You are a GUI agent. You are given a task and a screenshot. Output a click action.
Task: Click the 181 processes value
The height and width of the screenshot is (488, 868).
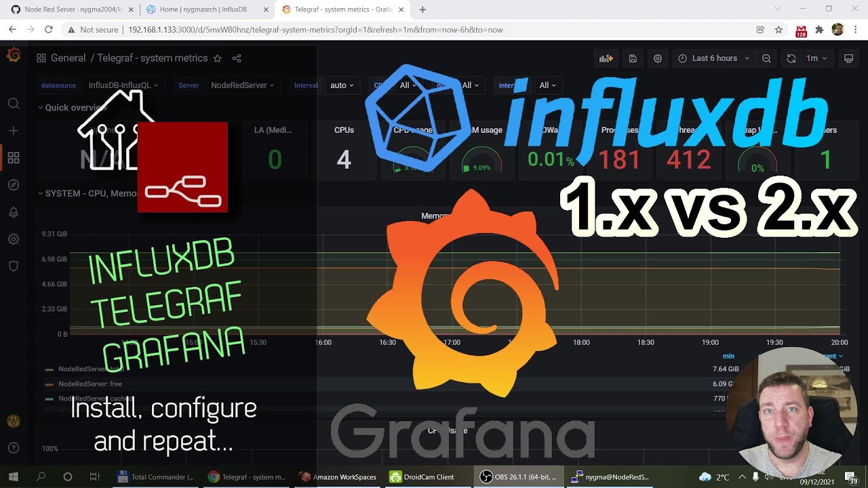pos(619,160)
